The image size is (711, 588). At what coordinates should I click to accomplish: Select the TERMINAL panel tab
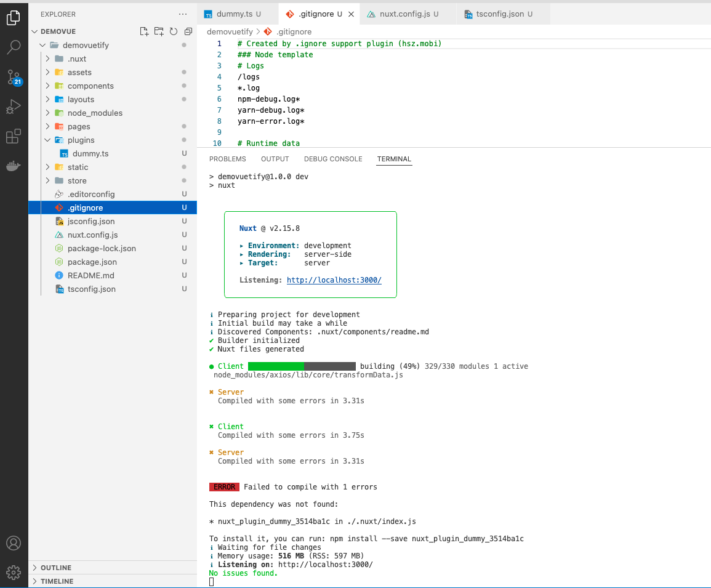(394, 159)
